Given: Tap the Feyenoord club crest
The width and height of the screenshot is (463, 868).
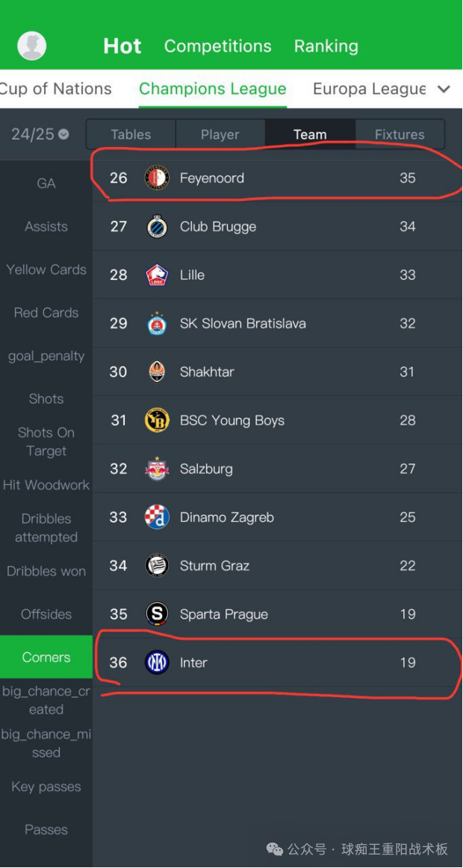Looking at the screenshot, I should click(157, 178).
